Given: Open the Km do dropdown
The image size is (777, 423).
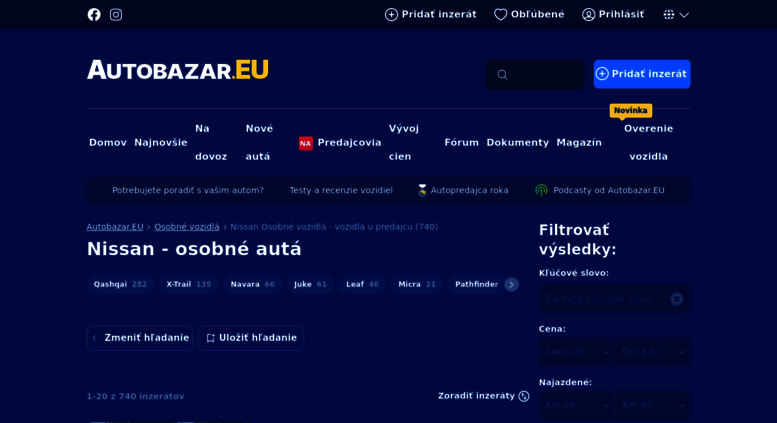Looking at the screenshot, I should pos(653,406).
